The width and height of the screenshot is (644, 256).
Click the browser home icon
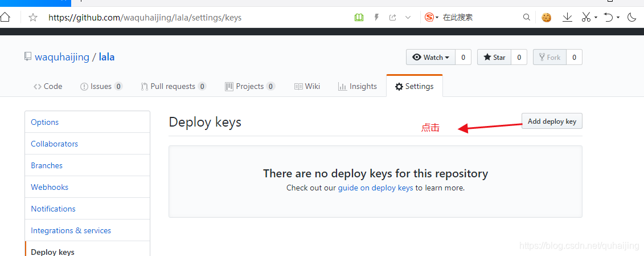click(5, 17)
